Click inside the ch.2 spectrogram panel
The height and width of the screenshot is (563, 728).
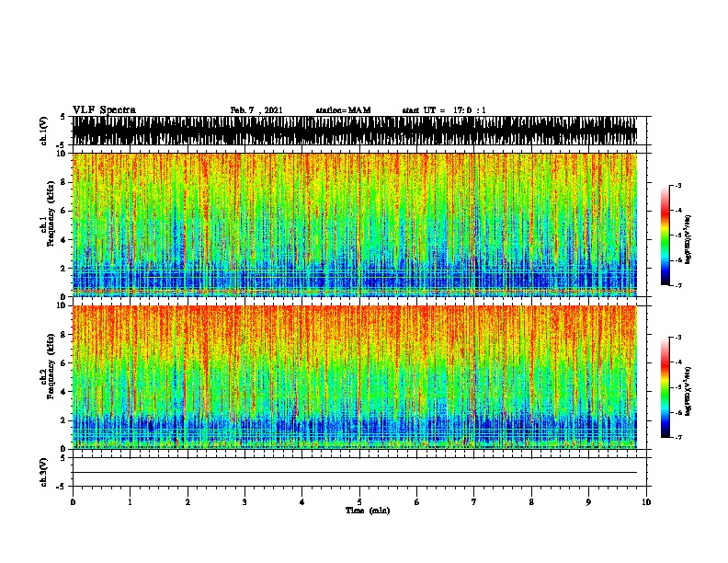pos(355,377)
